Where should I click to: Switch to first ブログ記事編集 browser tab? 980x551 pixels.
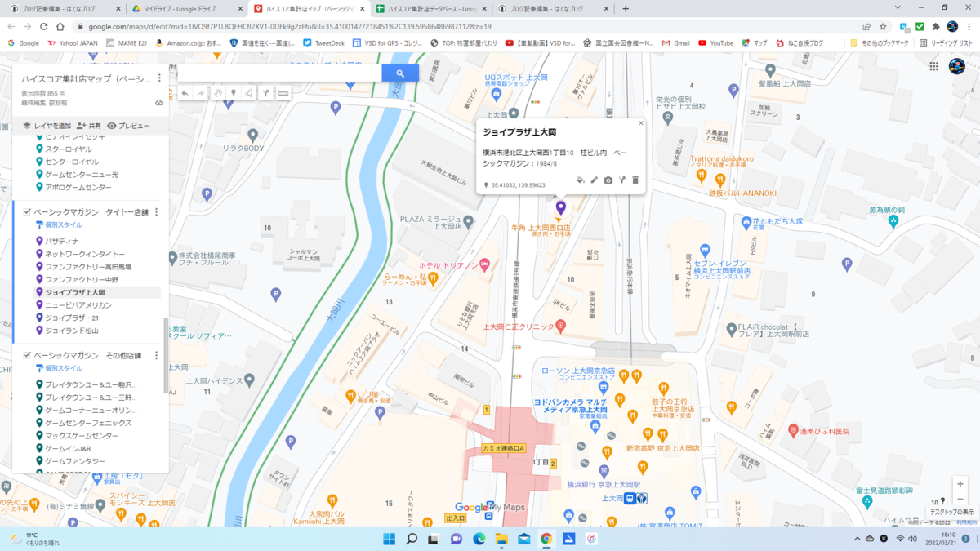point(62,8)
